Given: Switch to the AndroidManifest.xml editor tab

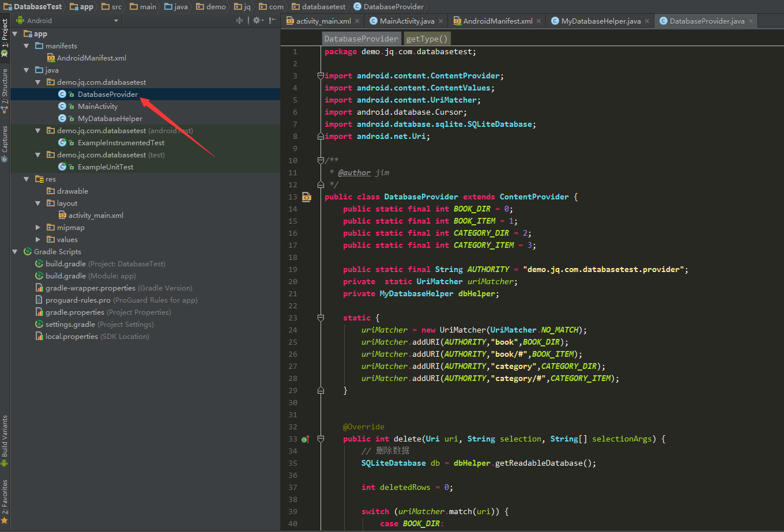Looking at the screenshot, I should tap(497, 21).
